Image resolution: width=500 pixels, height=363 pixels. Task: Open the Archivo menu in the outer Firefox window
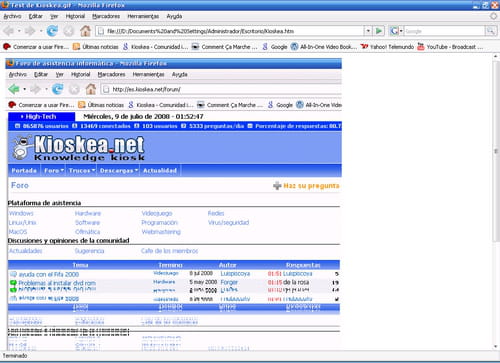(x=12, y=16)
